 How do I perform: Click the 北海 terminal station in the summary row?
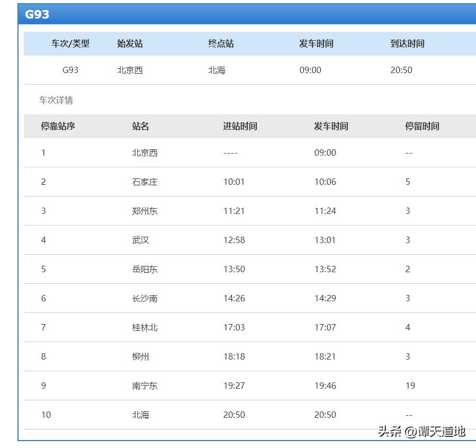click(x=215, y=70)
